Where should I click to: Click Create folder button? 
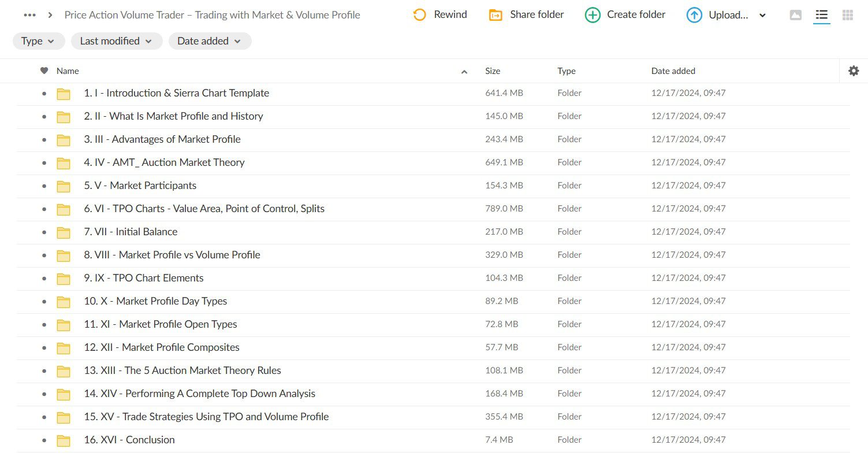(x=625, y=15)
